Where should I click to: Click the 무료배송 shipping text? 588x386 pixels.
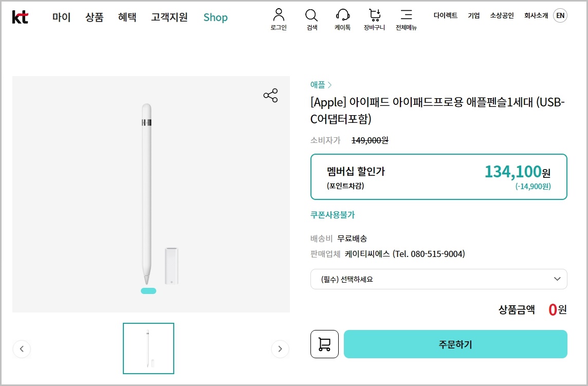352,238
